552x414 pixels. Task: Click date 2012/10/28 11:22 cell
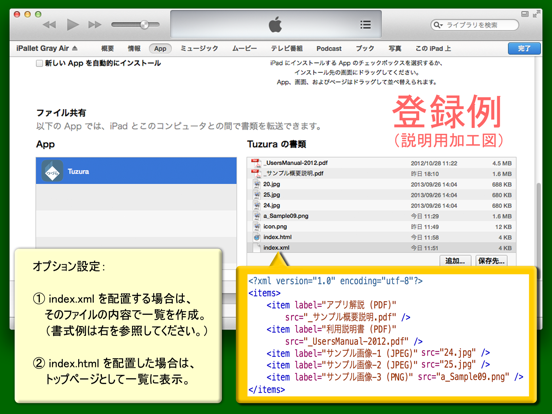[434, 163]
